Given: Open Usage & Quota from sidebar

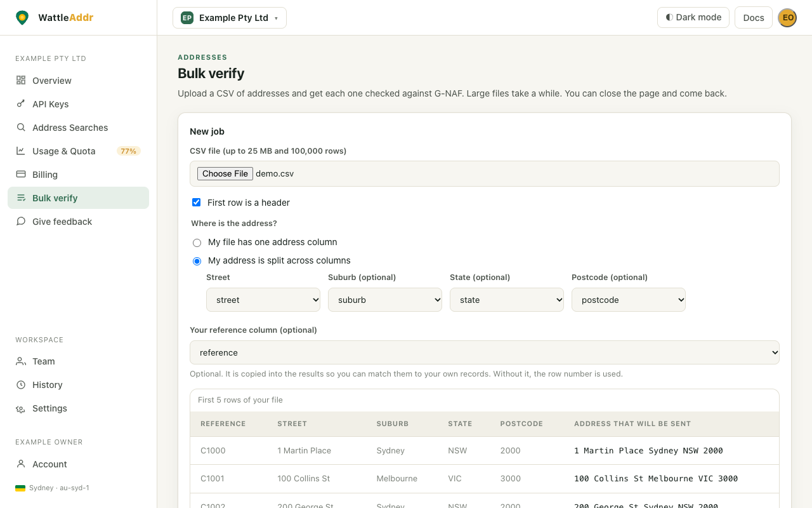Looking at the screenshot, I should click(x=78, y=151).
